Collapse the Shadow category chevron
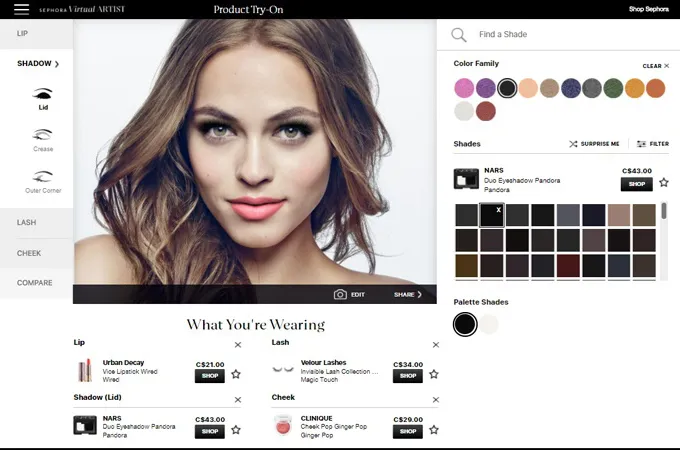680x450 pixels. tap(57, 64)
